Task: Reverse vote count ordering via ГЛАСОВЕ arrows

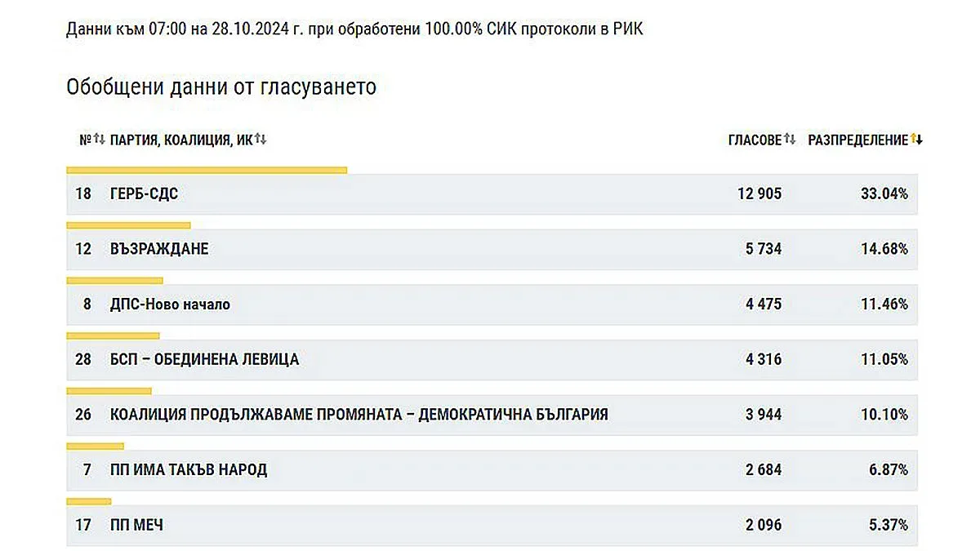Action: click(x=791, y=139)
